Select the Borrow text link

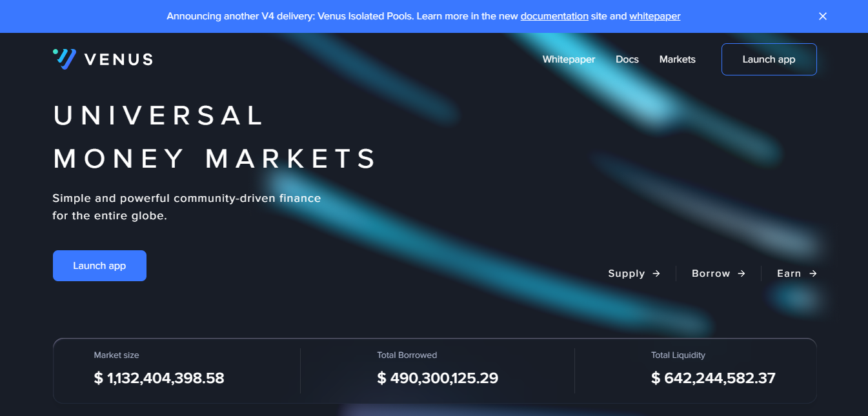click(x=711, y=273)
